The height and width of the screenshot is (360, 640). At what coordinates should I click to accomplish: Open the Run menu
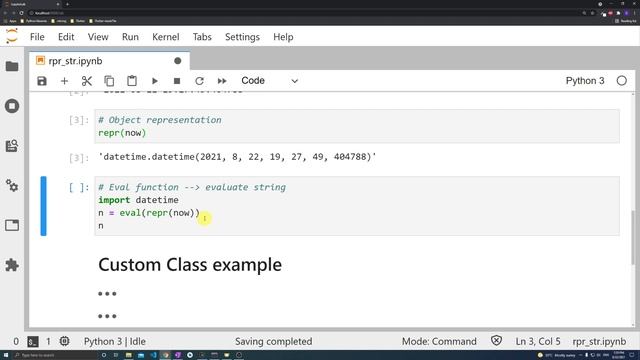(130, 37)
